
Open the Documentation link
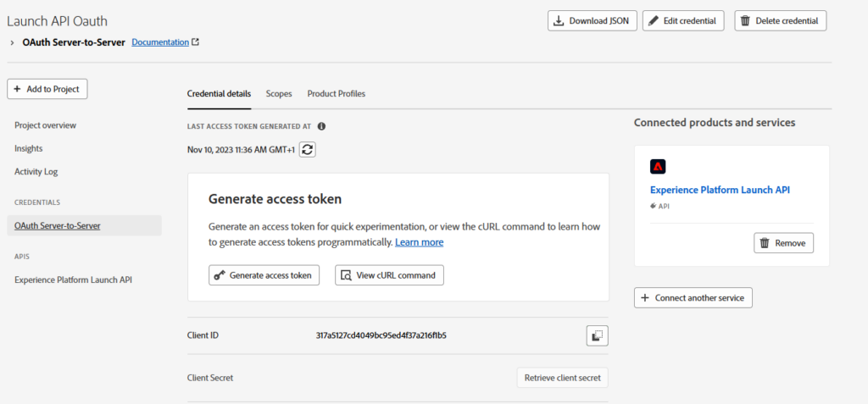click(160, 42)
